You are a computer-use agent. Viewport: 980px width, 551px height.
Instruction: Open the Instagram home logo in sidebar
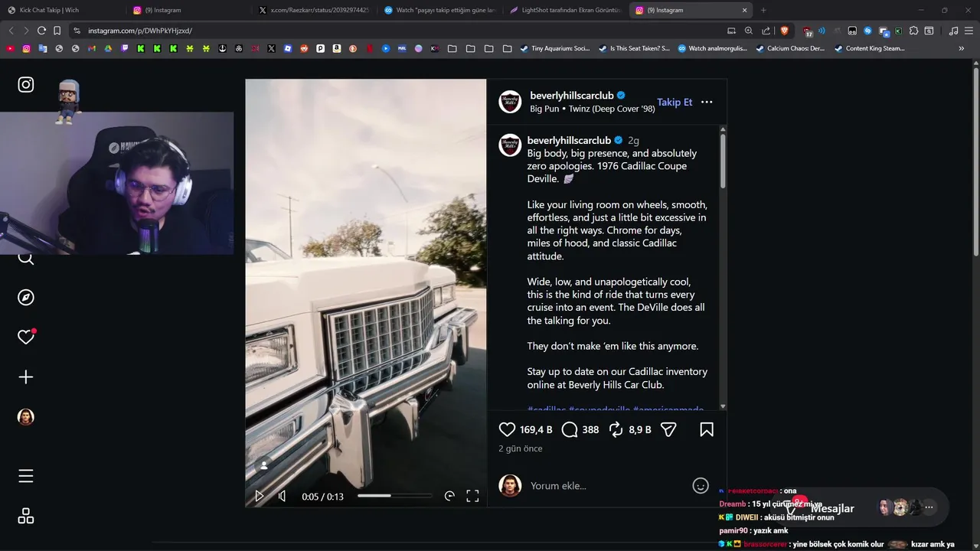click(x=26, y=85)
